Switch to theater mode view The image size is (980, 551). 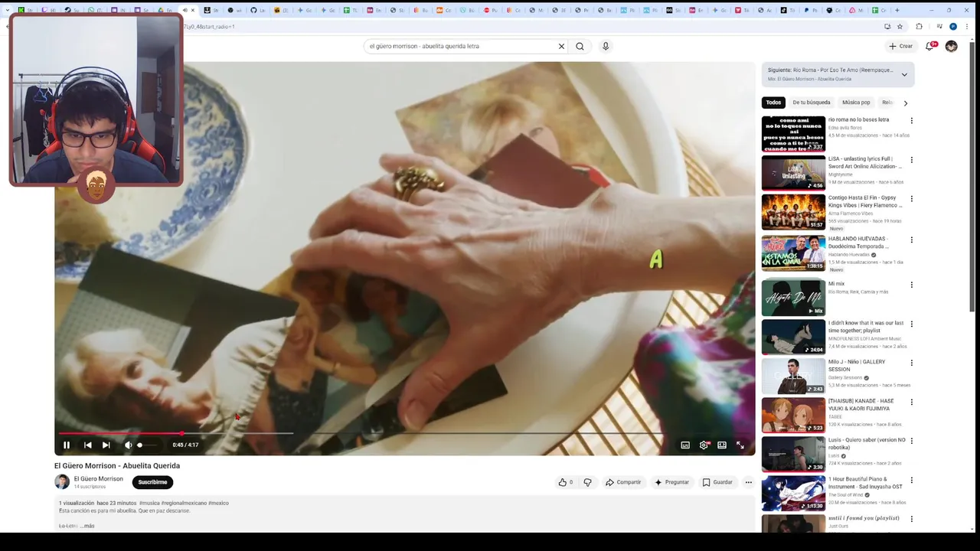(722, 445)
